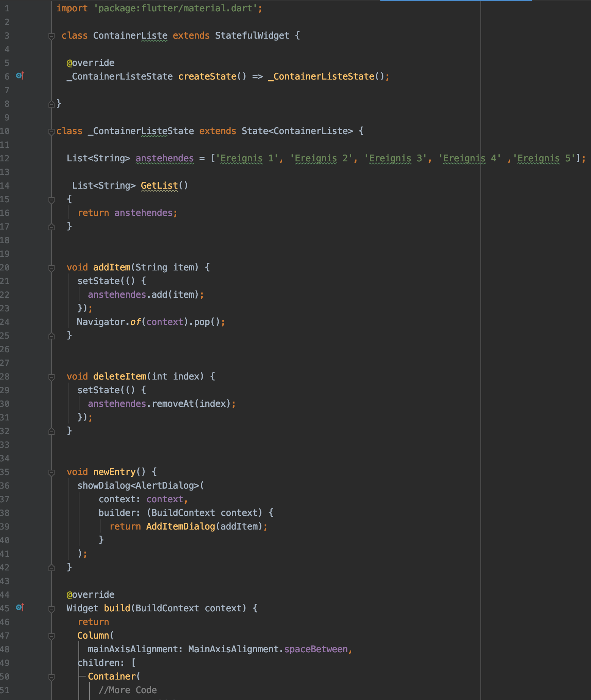Click anstehendes.removeAt(index) call

click(x=159, y=404)
